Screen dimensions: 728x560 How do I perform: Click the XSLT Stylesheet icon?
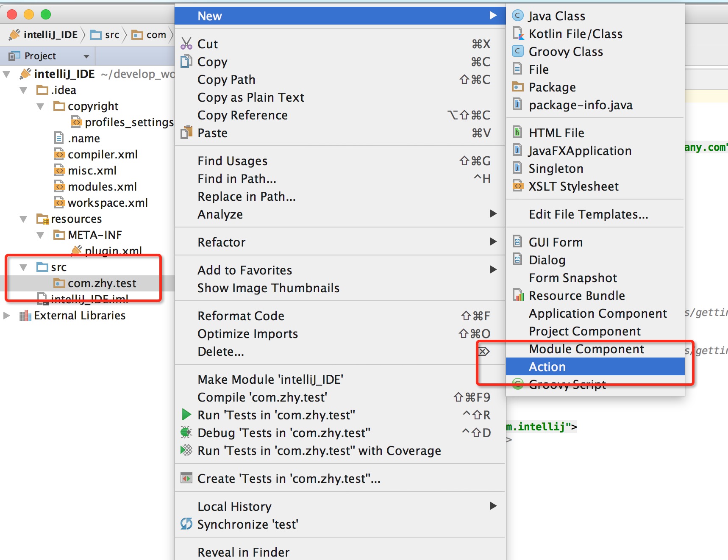tap(517, 186)
